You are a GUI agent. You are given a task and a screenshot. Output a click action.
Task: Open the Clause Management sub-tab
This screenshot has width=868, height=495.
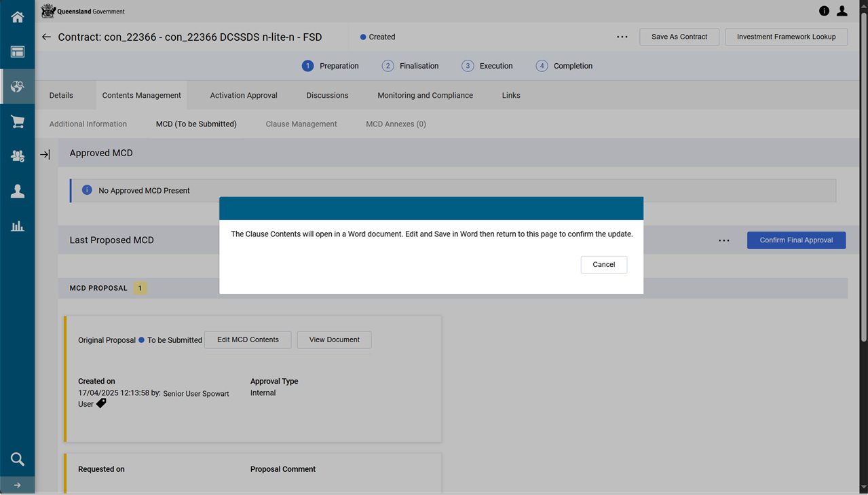pyautogui.click(x=301, y=124)
